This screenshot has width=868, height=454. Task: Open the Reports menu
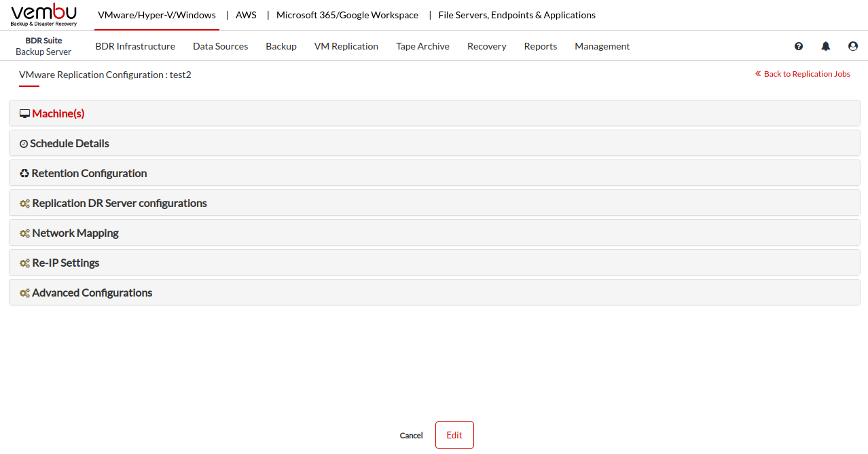click(x=541, y=46)
